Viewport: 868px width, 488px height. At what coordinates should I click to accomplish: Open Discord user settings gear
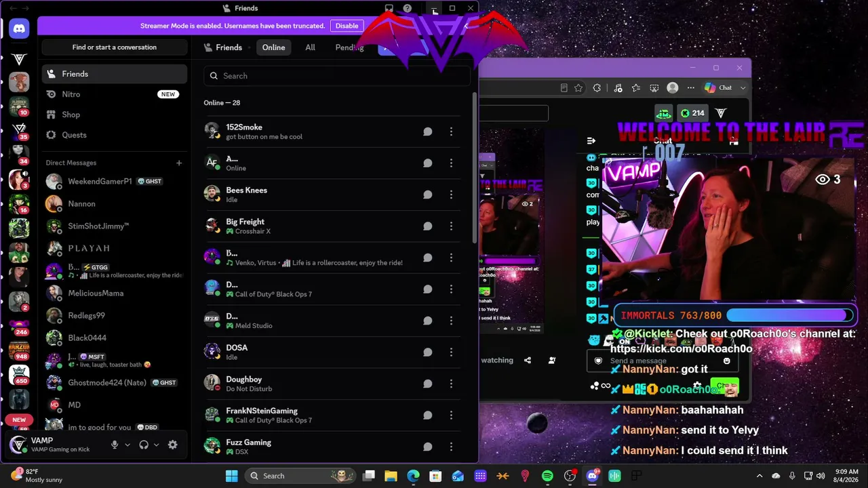point(172,445)
